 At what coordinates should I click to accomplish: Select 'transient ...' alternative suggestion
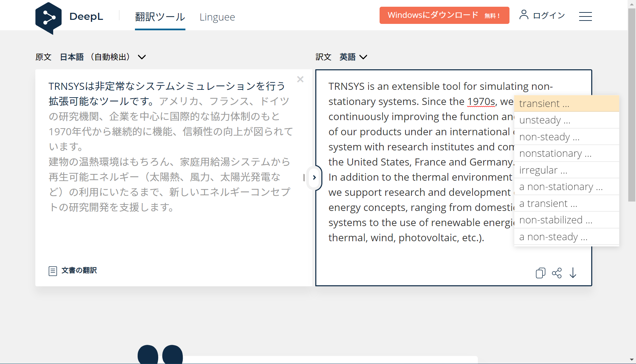pyautogui.click(x=567, y=104)
